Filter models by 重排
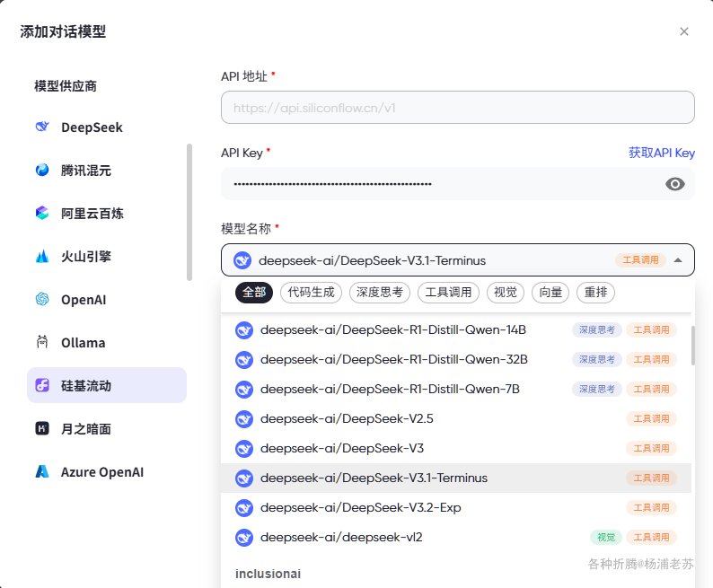Viewport: 713px width, 588px height. [595, 292]
